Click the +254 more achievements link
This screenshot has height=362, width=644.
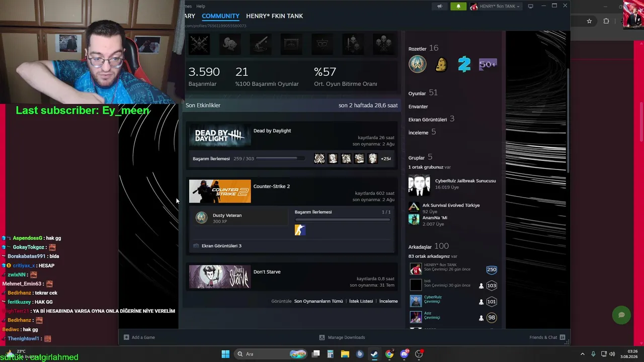coord(386,159)
